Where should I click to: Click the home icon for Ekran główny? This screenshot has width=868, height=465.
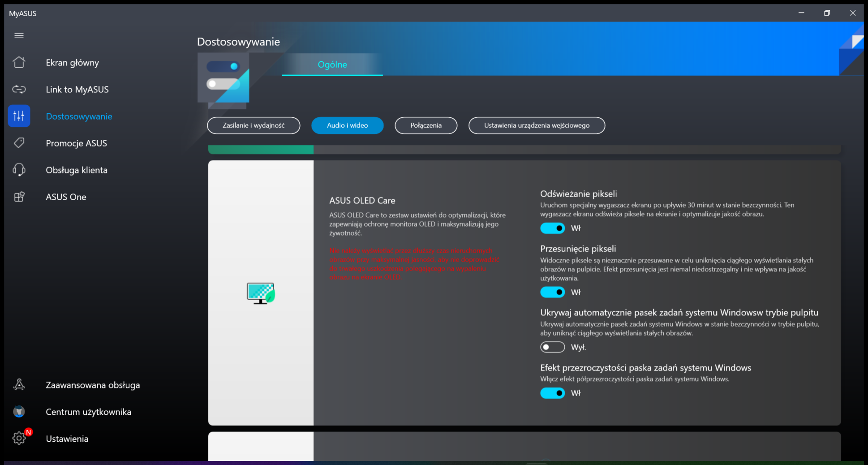[19, 62]
